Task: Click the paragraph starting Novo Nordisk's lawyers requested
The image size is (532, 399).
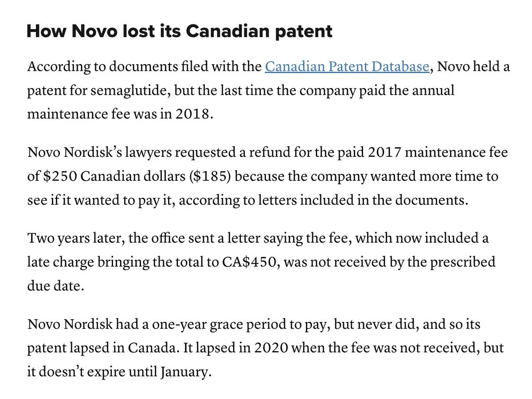Action: click(x=268, y=176)
